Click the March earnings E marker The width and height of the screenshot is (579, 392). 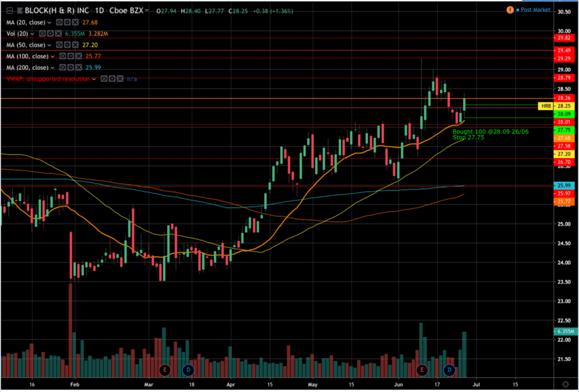(164, 369)
